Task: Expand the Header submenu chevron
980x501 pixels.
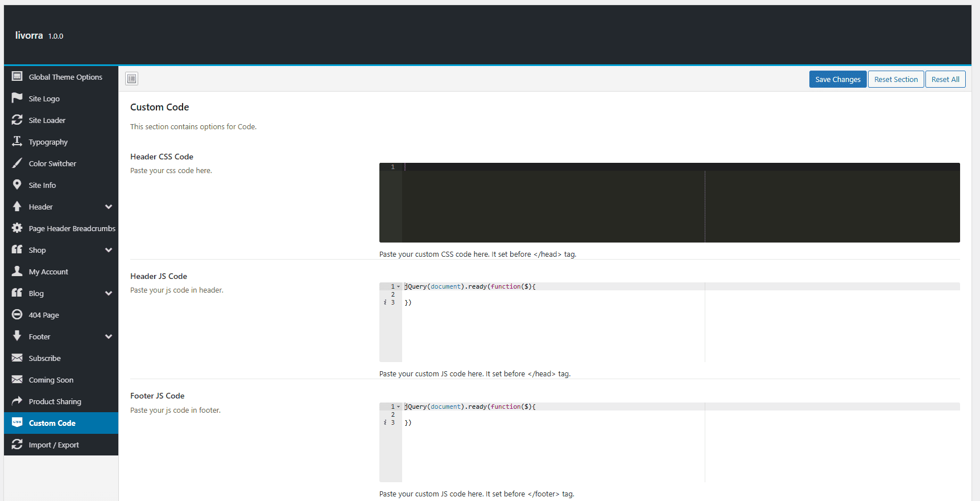Action: coord(109,207)
